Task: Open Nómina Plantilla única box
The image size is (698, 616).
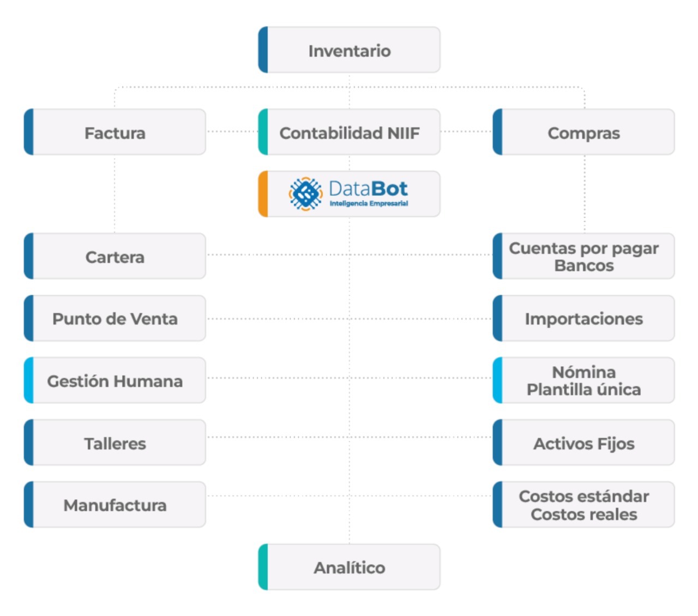Action: 583,380
